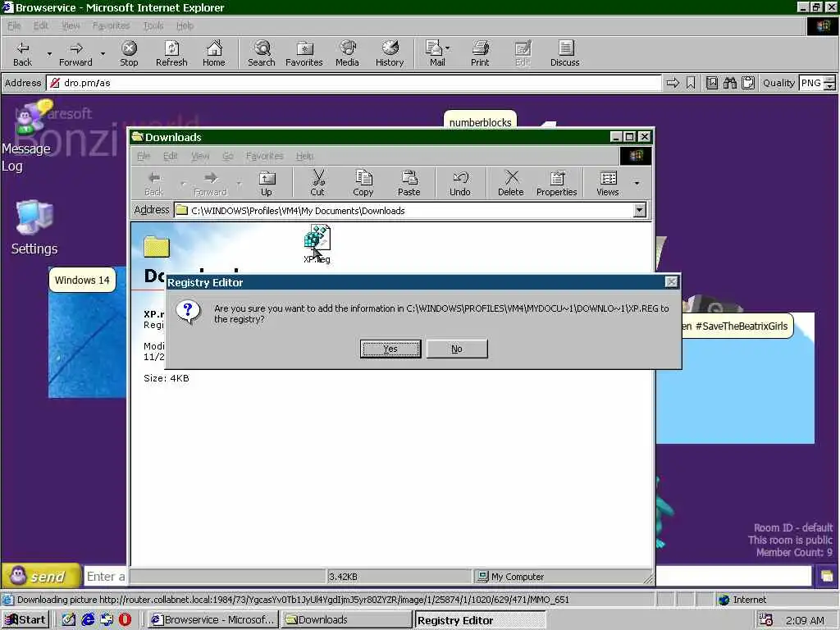The width and height of the screenshot is (840, 630).
Task: Click the chat message input field
Action: 106,577
